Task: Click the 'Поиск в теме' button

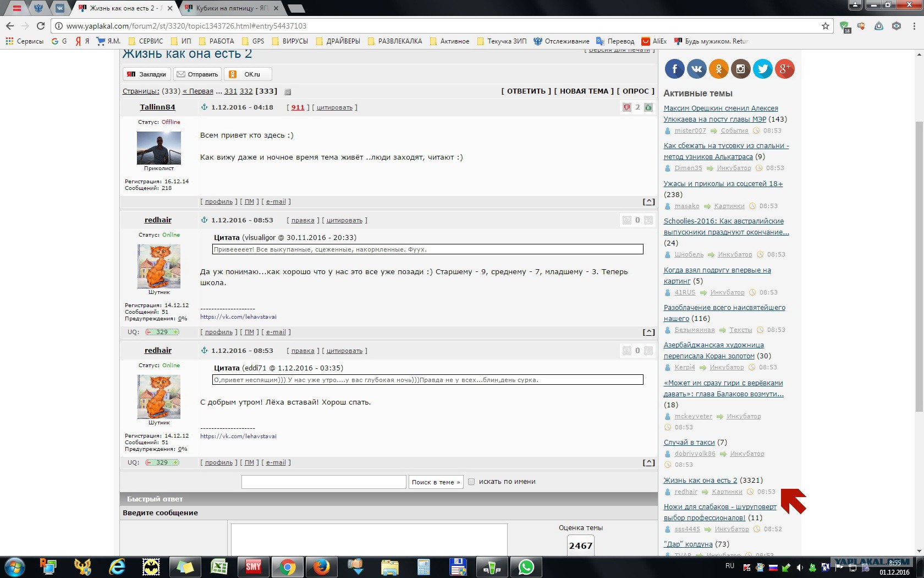Action: tap(436, 482)
